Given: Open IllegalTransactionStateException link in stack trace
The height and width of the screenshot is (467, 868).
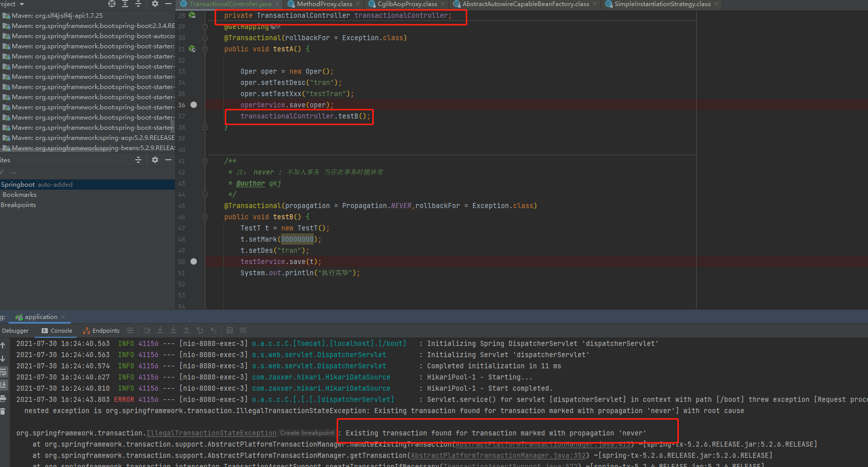Looking at the screenshot, I should point(212,433).
